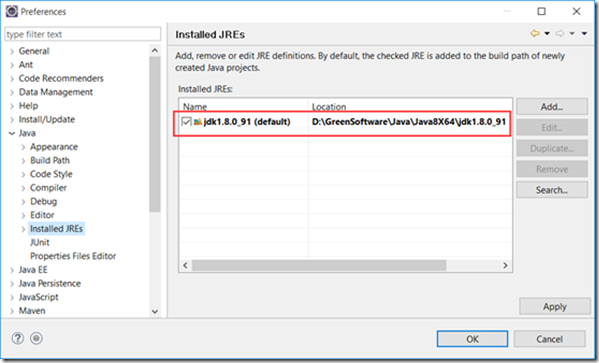Screen dimensions: 599x363
Task: Click the Apply button
Action: [555, 306]
